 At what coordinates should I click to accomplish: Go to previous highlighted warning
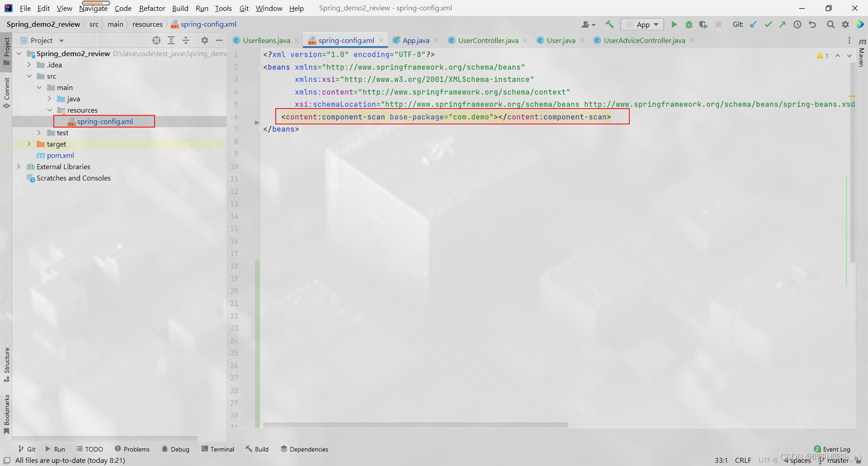pyautogui.click(x=838, y=56)
